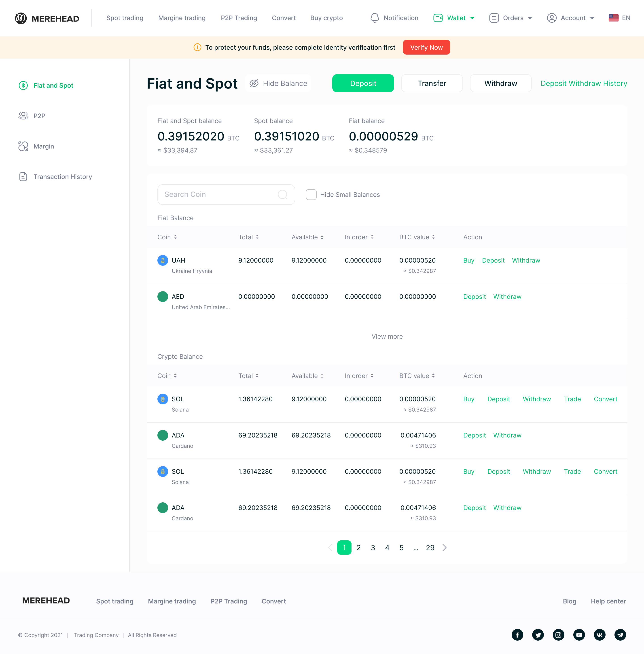
Task: Toggle Hide Balance visibility
Action: point(278,83)
